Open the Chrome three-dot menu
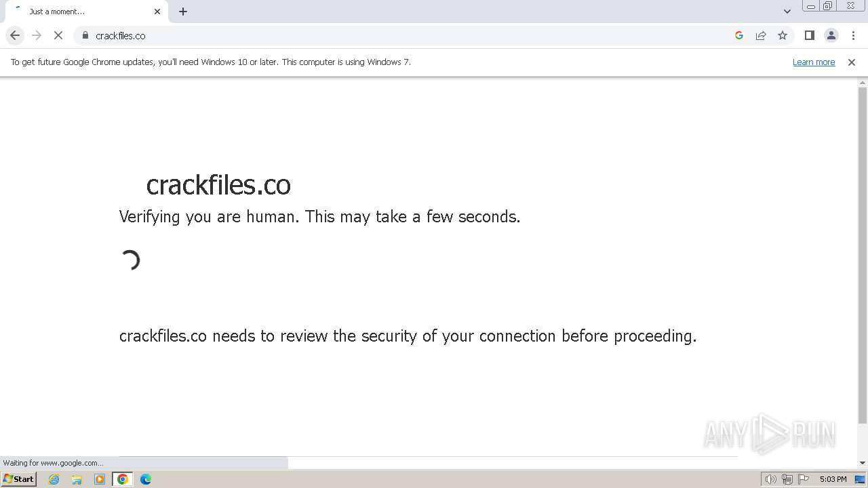The image size is (868, 488). 853,35
